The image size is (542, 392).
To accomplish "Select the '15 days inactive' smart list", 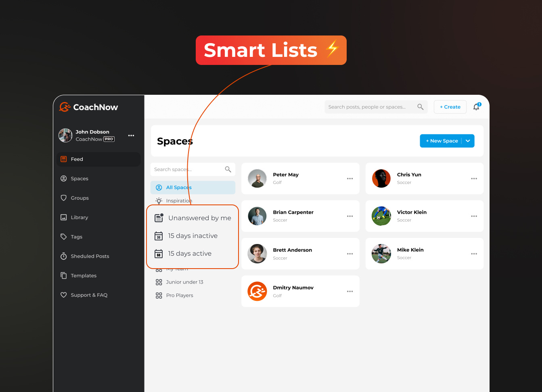I will click(193, 236).
